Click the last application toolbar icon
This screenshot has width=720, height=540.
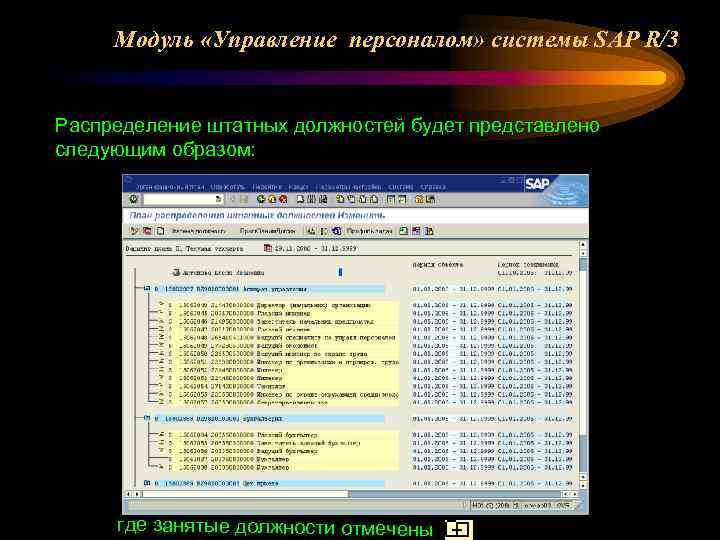click(429, 231)
